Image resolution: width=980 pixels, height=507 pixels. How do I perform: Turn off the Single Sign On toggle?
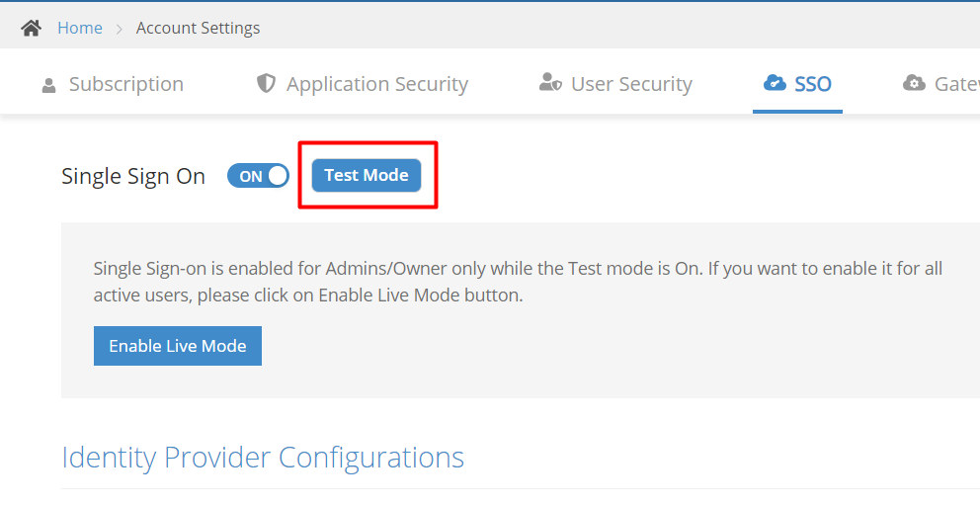258,176
